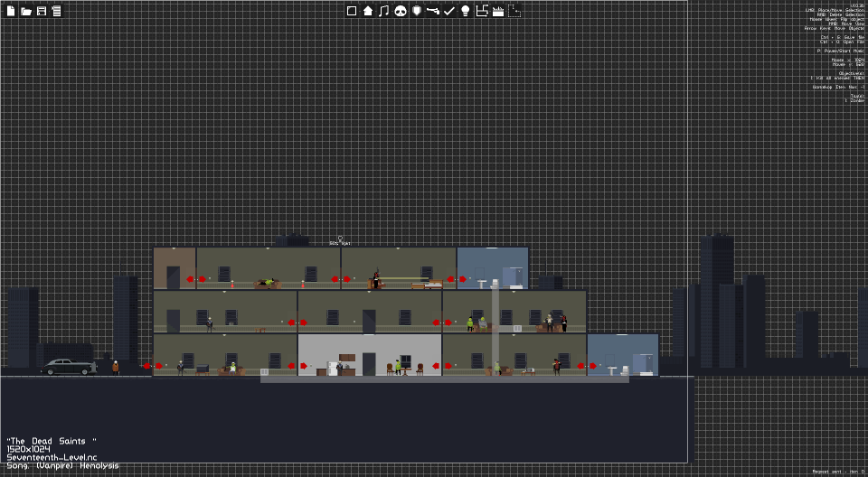Select the house building tool
Screen dimensions: 868x477
[368, 11]
